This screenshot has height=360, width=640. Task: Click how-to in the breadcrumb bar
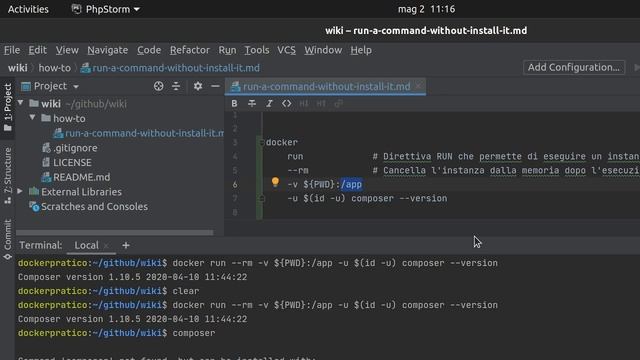(54, 68)
